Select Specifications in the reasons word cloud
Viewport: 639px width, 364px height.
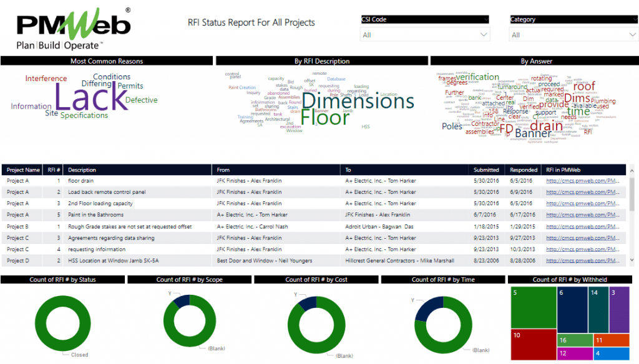(84, 116)
